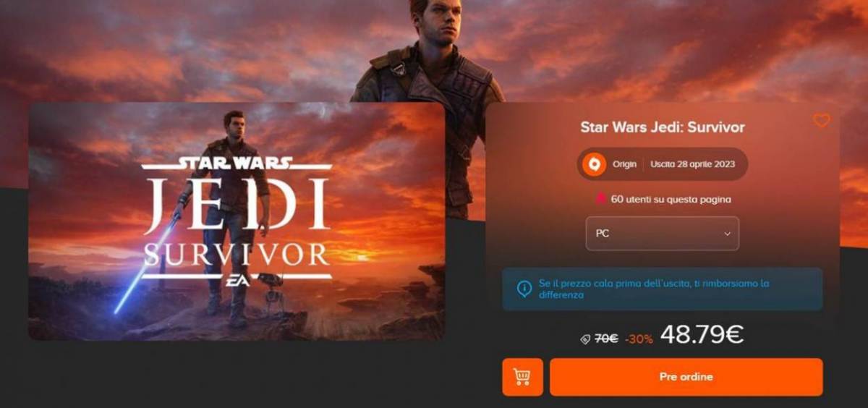
Task: Click the refund difference notice text
Action: pos(653,289)
